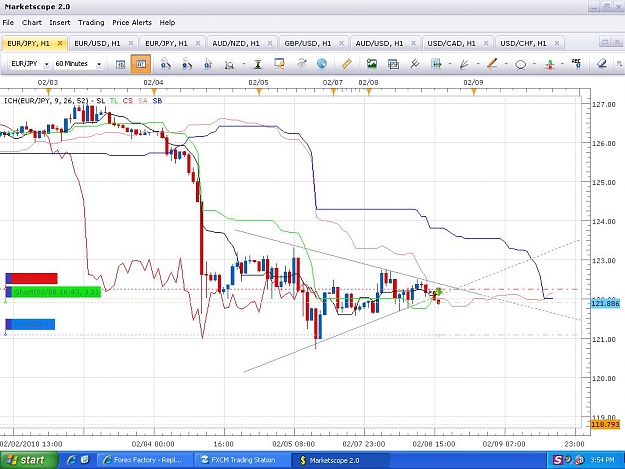Select the ellipse shape tool
Image resolution: width=625 pixels, height=469 pixels.
pos(520,64)
